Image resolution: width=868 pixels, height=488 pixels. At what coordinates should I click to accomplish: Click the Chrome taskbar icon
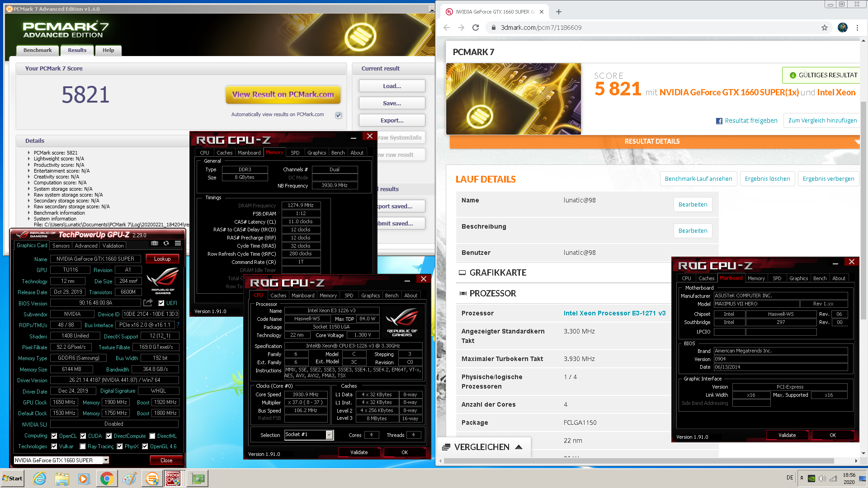point(107,479)
